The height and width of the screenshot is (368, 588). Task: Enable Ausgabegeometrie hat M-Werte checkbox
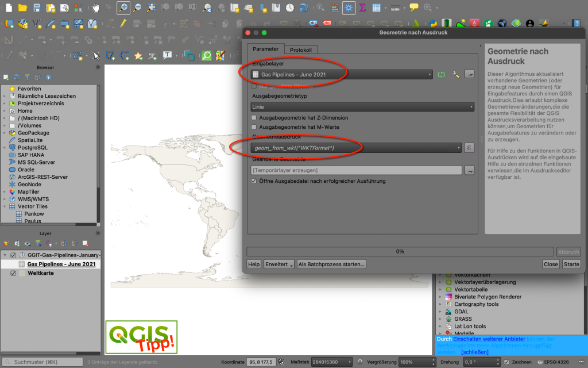click(254, 127)
